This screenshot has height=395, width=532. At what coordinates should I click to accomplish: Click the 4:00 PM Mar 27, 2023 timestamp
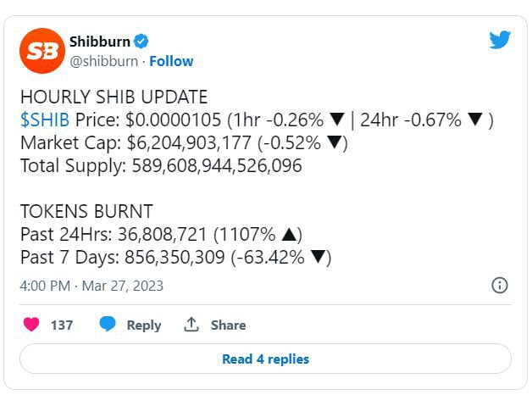tap(91, 286)
